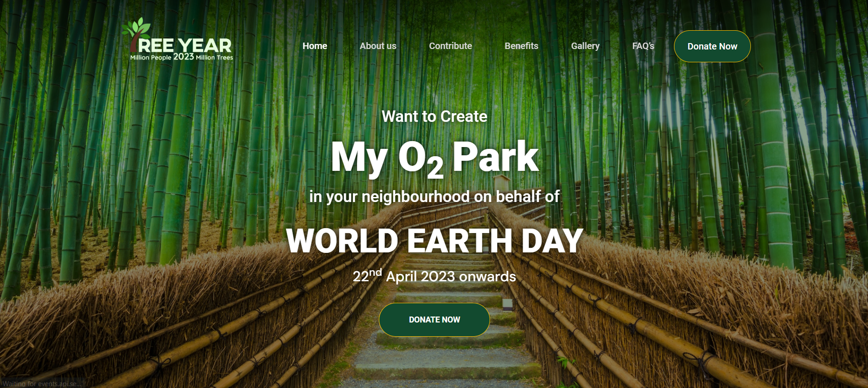Click the "Million People 2023 Million Trees" tagline
This screenshot has height=388, width=868.
(x=182, y=57)
